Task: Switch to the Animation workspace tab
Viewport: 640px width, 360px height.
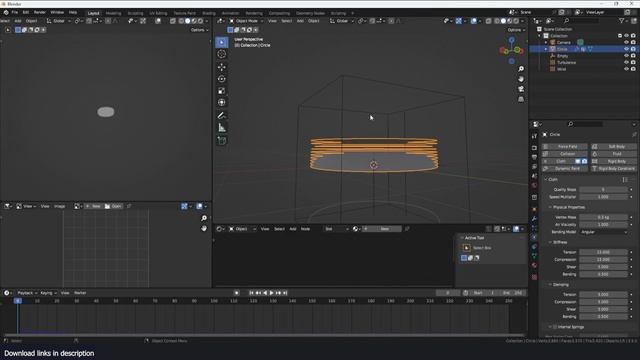Action: coord(230,13)
